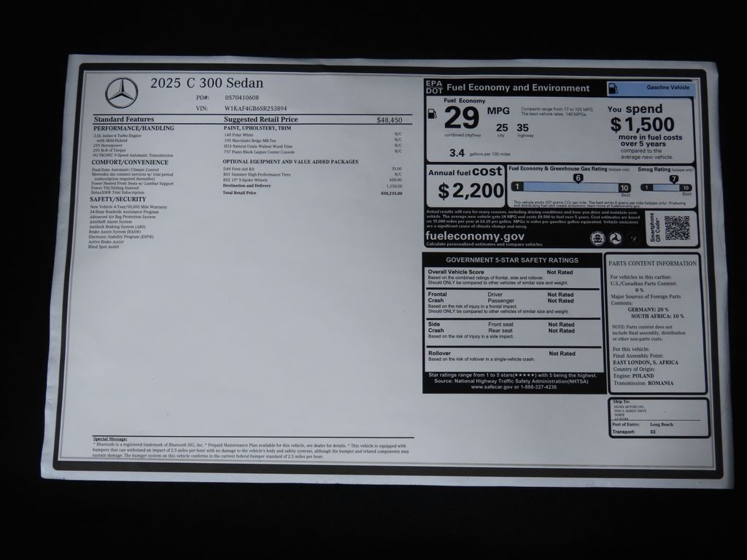This screenshot has height=560, width=747.
Task: Click the $1,500 fuel cost figure
Action: click(x=642, y=125)
